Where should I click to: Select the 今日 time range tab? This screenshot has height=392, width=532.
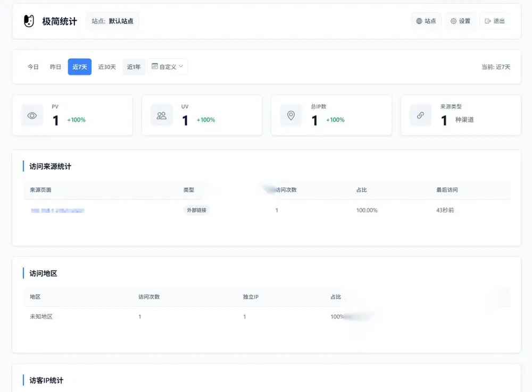[33, 67]
